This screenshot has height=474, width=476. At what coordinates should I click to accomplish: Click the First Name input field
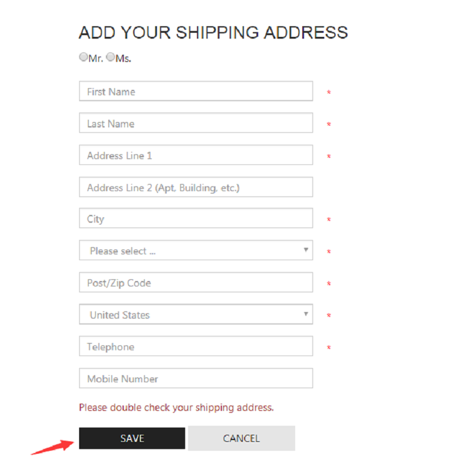196,91
